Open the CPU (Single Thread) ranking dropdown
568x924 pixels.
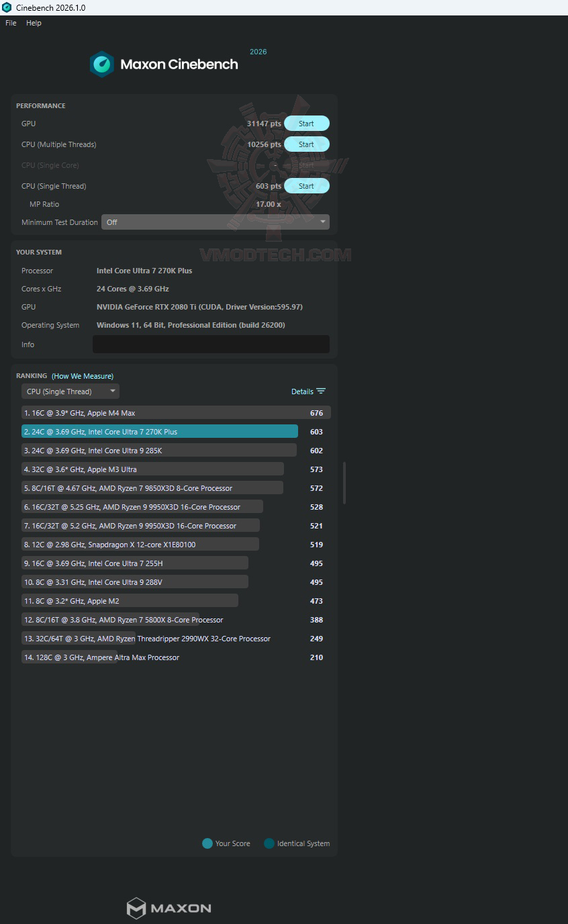(70, 391)
